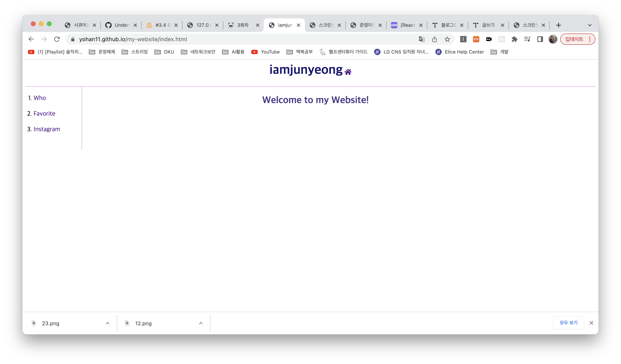Viewport: 621px width, 364px height.
Task: Toggle the side panel icon
Action: (x=540, y=39)
